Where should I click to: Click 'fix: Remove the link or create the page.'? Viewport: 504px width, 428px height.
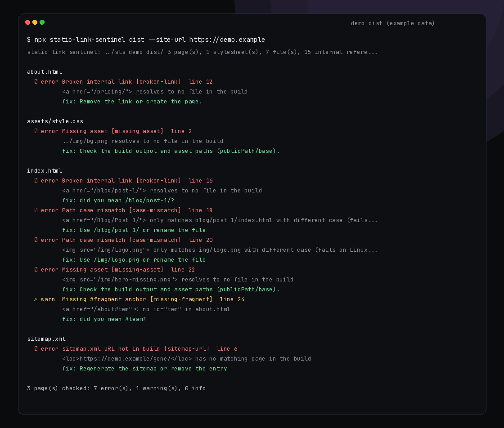132,102
